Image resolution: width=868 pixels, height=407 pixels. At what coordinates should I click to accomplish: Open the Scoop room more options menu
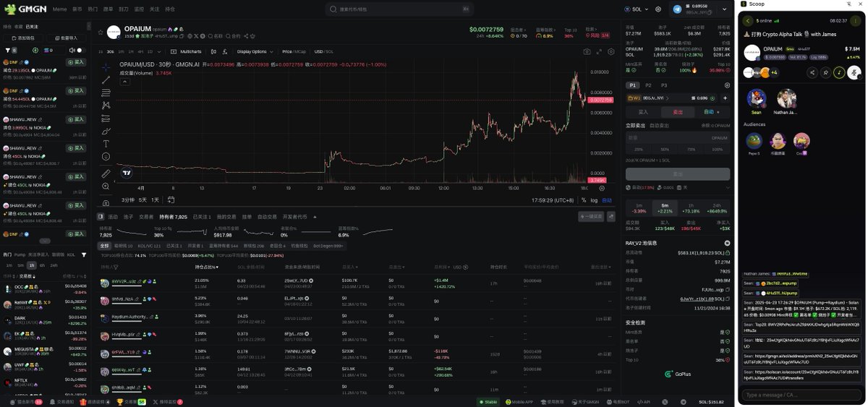click(x=855, y=21)
